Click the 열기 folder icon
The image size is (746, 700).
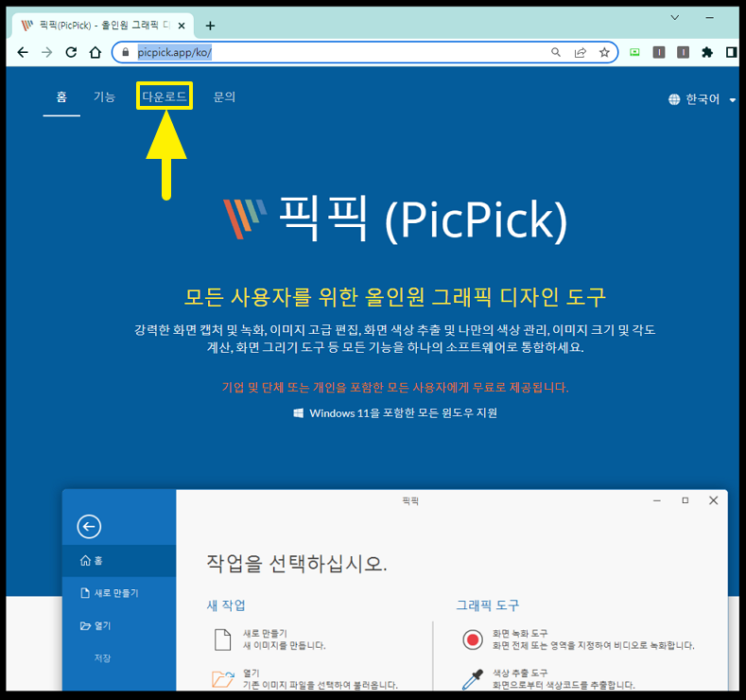tap(222, 679)
